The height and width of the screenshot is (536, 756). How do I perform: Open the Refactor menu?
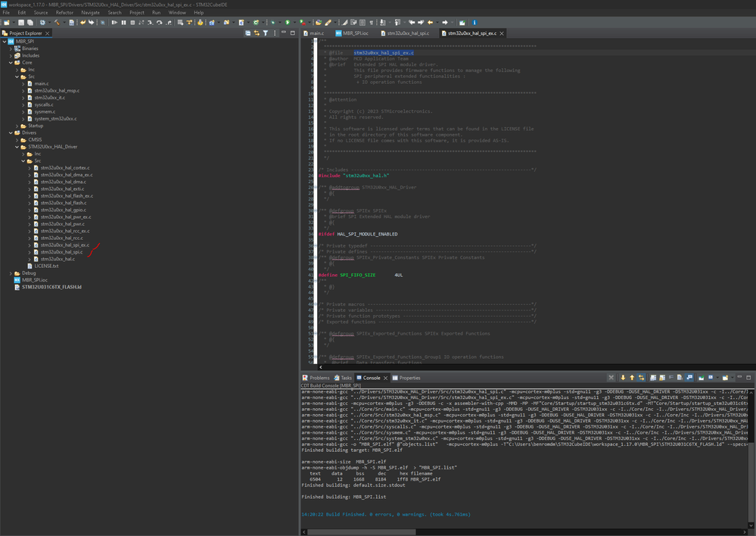[x=64, y=13]
